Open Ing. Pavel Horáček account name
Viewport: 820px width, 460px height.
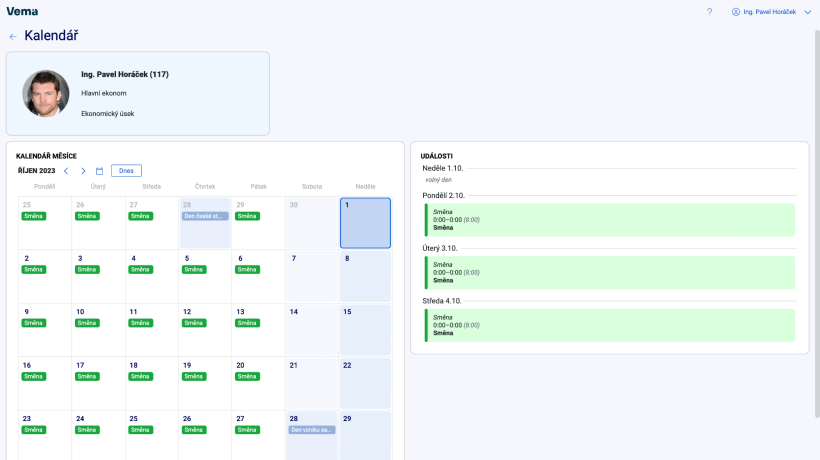click(769, 12)
